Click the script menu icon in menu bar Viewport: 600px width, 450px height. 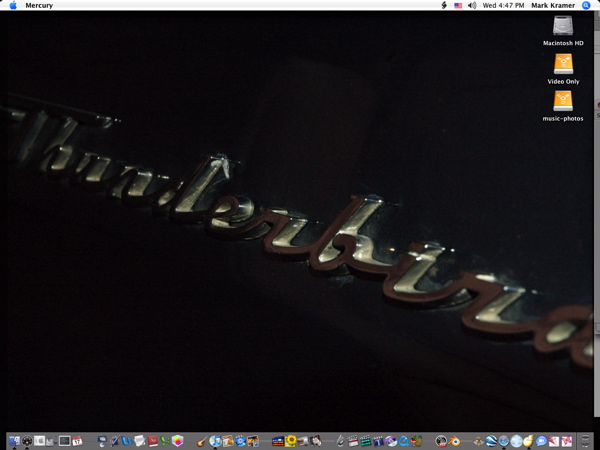pos(444,5)
